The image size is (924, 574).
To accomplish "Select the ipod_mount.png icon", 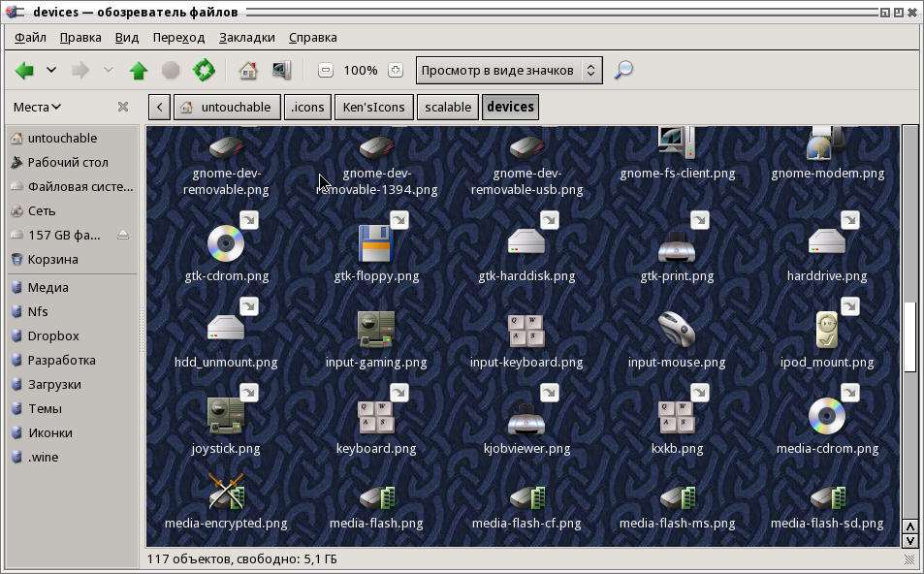I will (x=827, y=330).
